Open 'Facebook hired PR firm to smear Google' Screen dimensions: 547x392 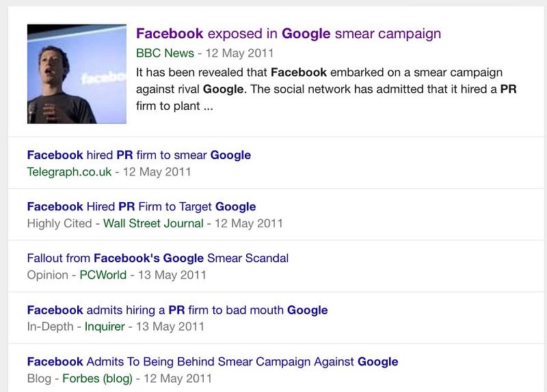[x=139, y=155]
